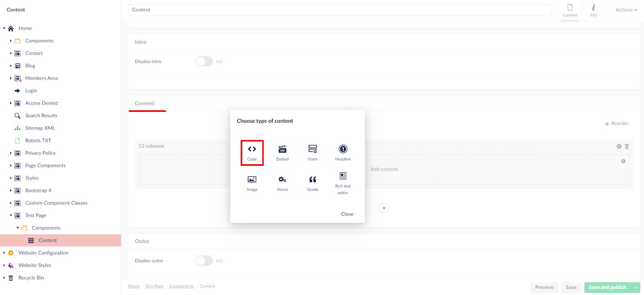Image resolution: width=644 pixels, height=295 pixels.
Task: Choose the Headline content type
Action: coord(343,153)
